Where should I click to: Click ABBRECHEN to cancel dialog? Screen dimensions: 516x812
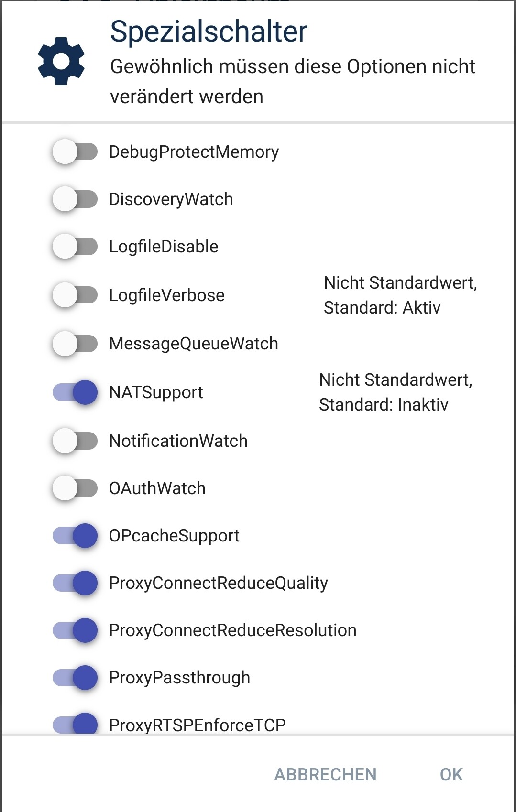(325, 775)
